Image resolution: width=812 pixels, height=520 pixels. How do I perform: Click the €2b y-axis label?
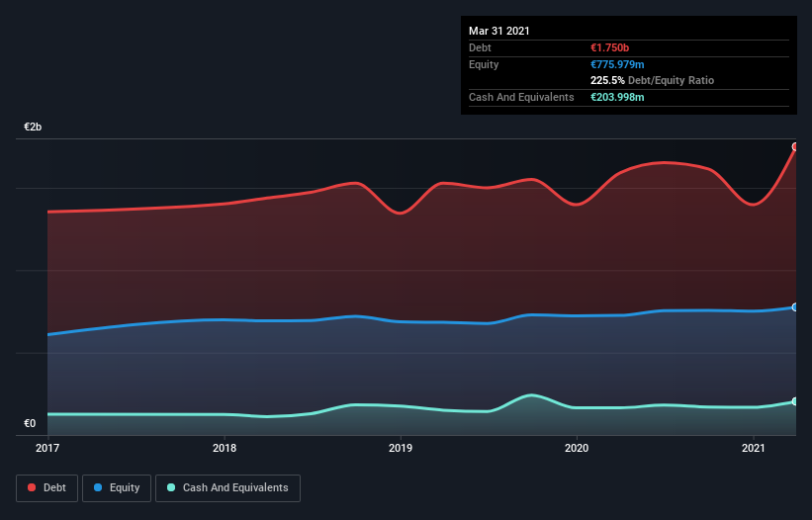coord(33,128)
